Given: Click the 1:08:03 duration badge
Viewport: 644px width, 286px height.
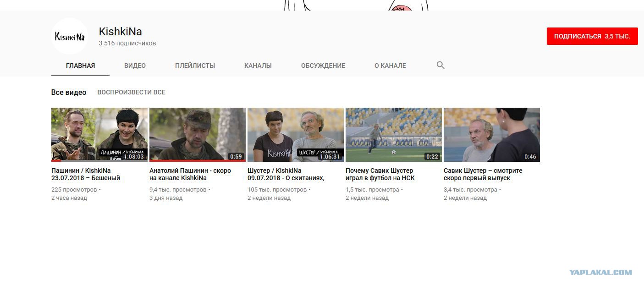Looking at the screenshot, I should pyautogui.click(x=134, y=157).
